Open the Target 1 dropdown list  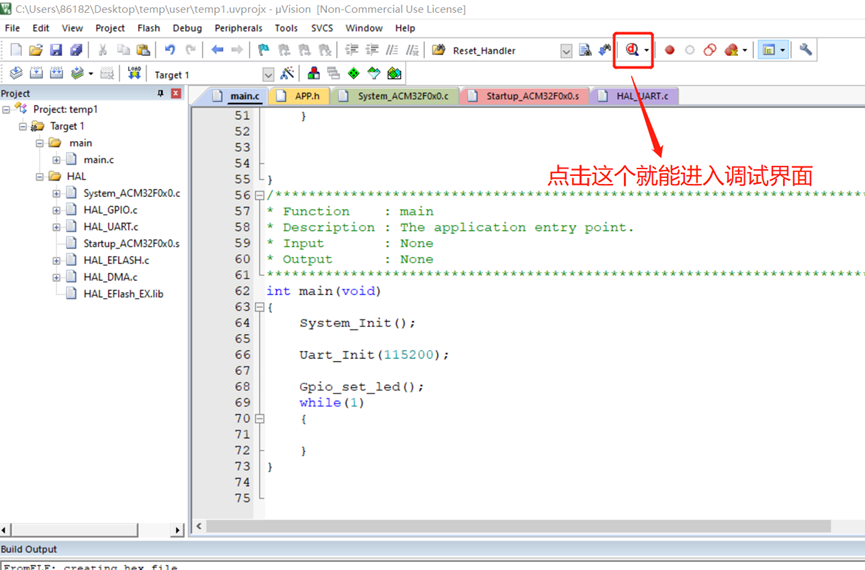pos(268,75)
